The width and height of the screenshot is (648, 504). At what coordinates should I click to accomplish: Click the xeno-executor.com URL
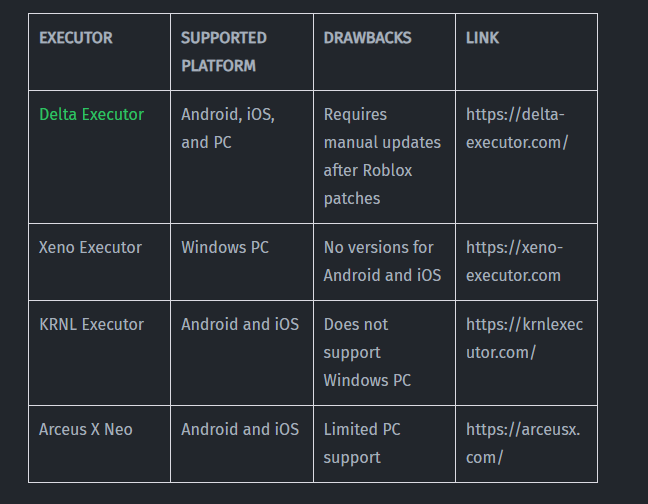point(514,261)
